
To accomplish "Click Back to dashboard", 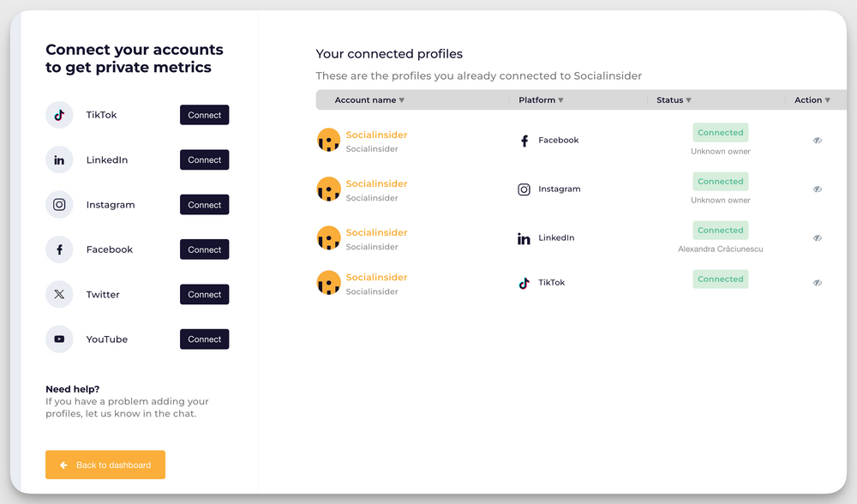I will click(x=105, y=465).
